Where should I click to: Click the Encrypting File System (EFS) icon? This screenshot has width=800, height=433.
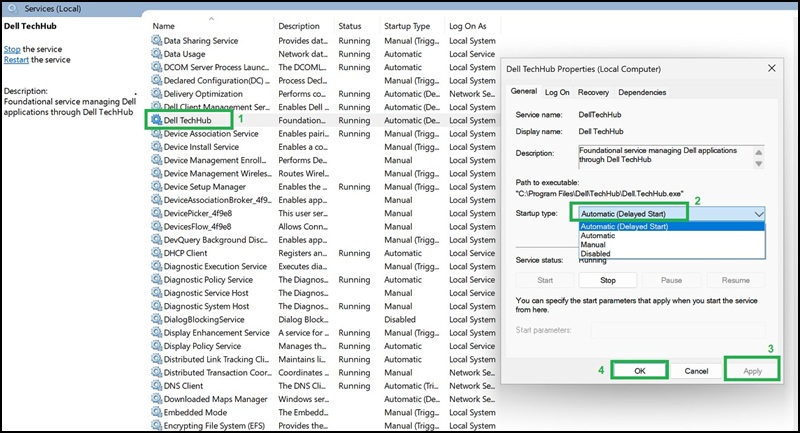click(x=157, y=425)
